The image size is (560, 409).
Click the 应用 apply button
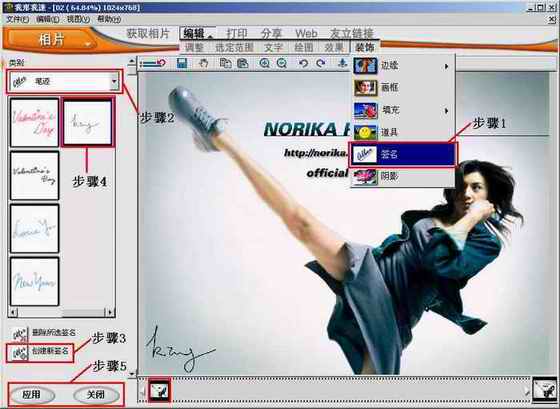32,395
